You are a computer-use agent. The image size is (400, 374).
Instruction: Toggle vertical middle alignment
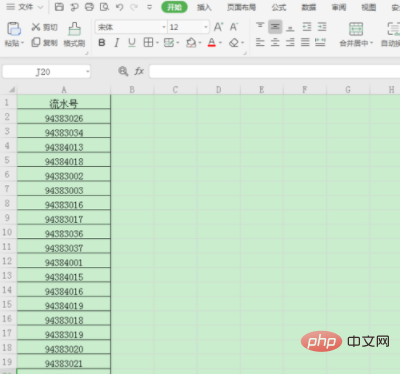pyautogui.click(x=275, y=27)
